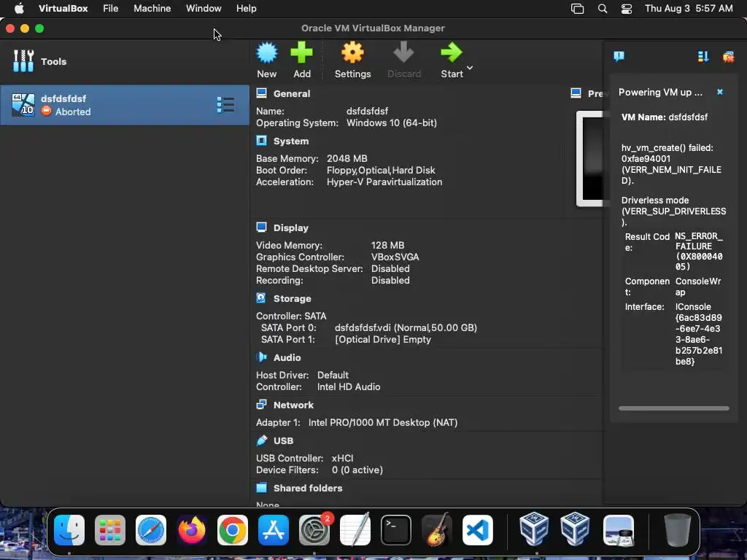Click the Preview section monitor icon
Screen dimensions: 747x560
pyautogui.click(x=576, y=93)
